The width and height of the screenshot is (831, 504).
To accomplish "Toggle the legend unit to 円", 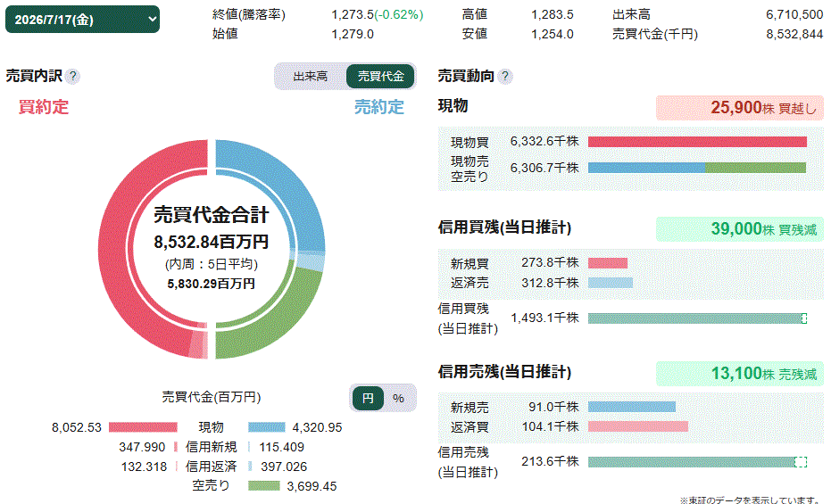I will click(x=368, y=398).
